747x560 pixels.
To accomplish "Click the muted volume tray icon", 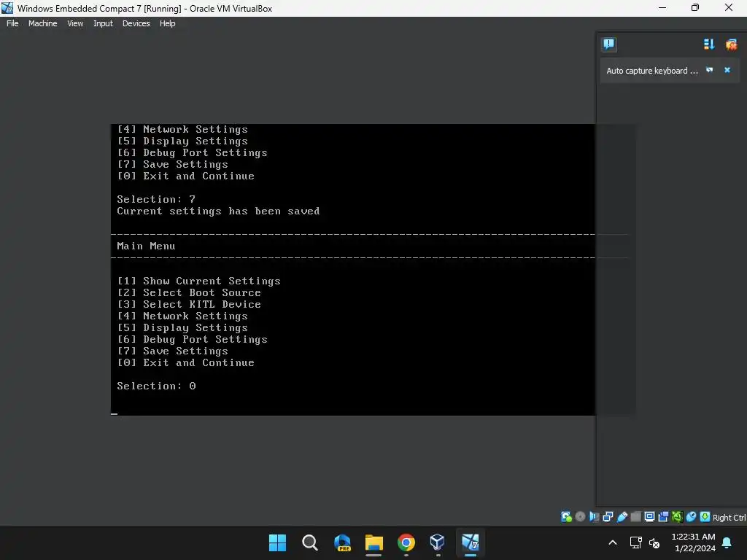I will 654,542.
